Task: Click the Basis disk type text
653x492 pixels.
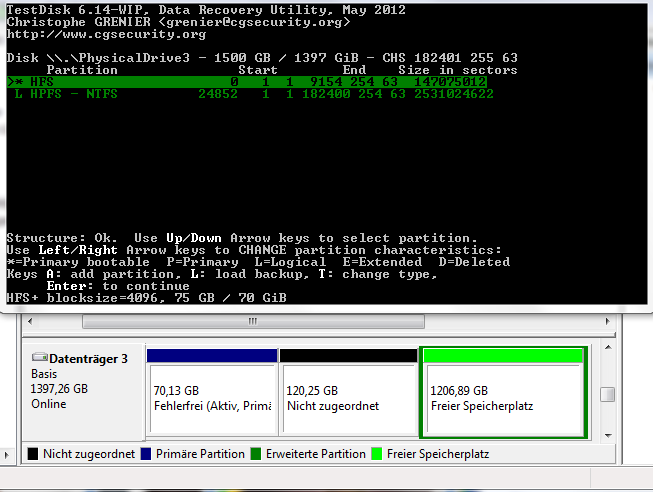Action: (44, 374)
